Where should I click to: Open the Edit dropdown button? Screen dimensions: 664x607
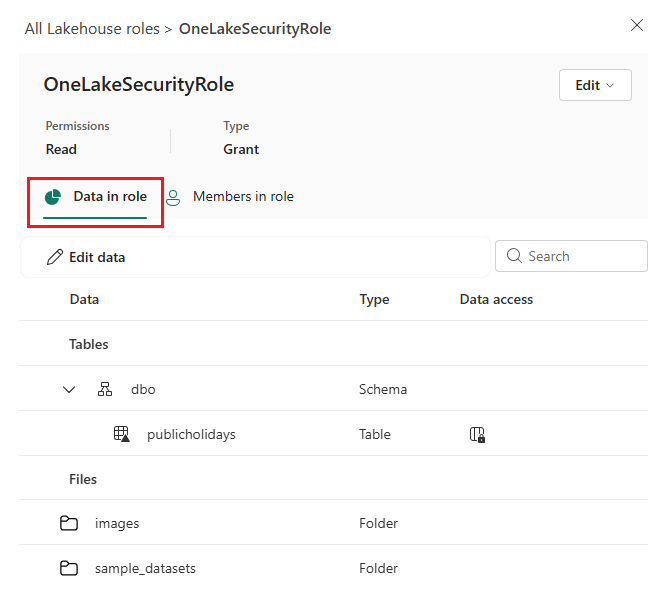pyautogui.click(x=595, y=85)
